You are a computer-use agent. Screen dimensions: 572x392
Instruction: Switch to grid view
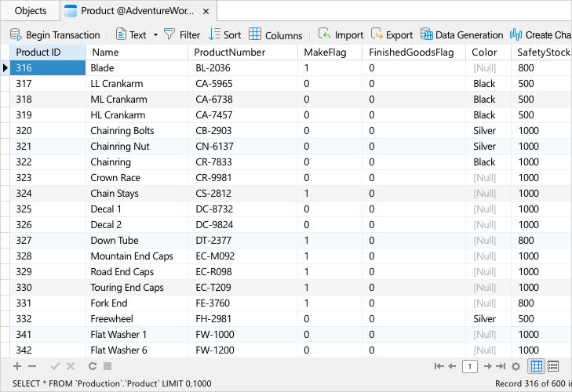click(536, 366)
